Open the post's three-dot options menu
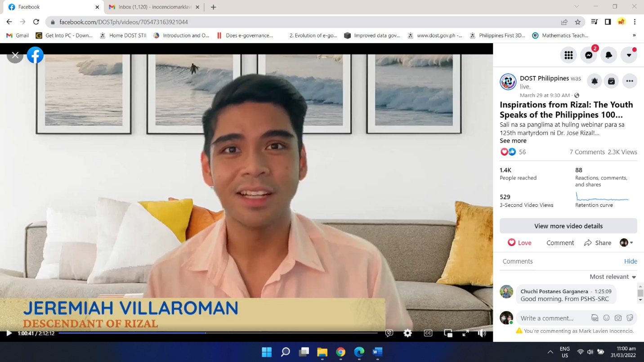The image size is (644, 362). [x=630, y=81]
